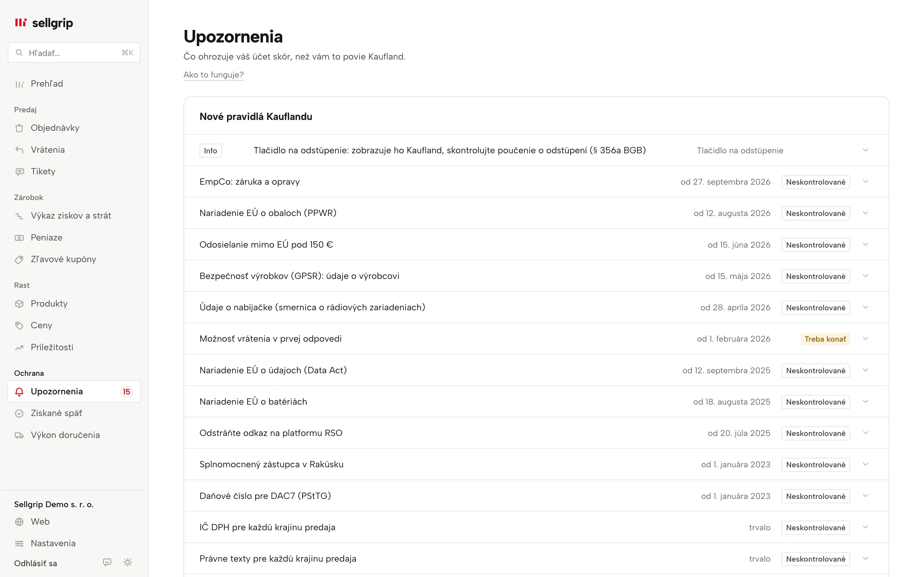Click the unread count badge 15
Image resolution: width=924 pixels, height=577 pixels.
[x=126, y=392]
